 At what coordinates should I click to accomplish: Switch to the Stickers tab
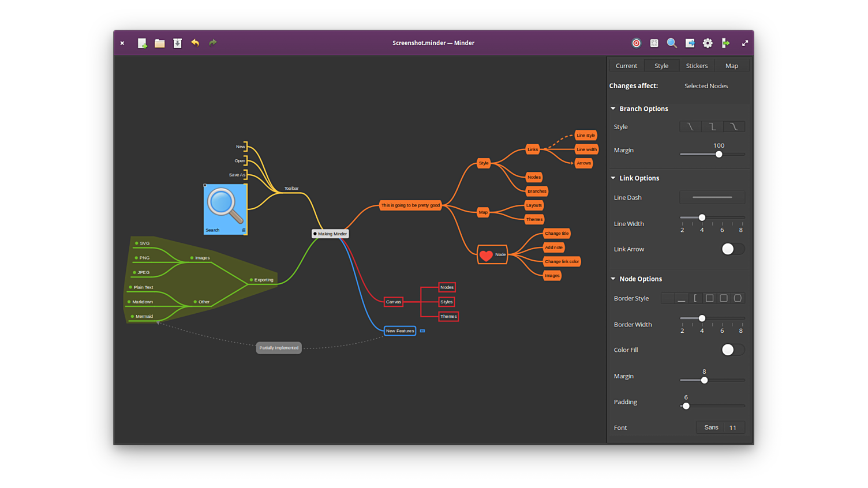pos(697,66)
